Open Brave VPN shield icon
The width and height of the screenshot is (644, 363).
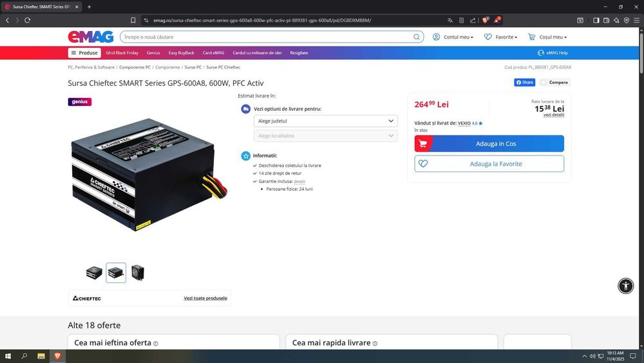627,20
